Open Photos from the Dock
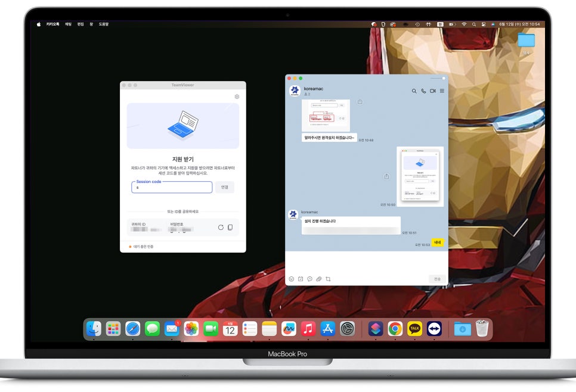The width and height of the screenshot is (576, 392). [191, 329]
